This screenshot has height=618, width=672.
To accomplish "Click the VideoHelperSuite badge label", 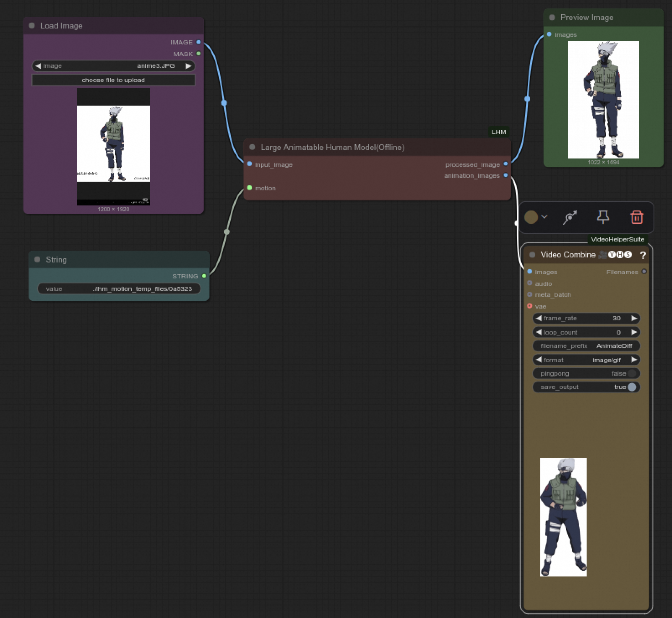I will 617,239.
